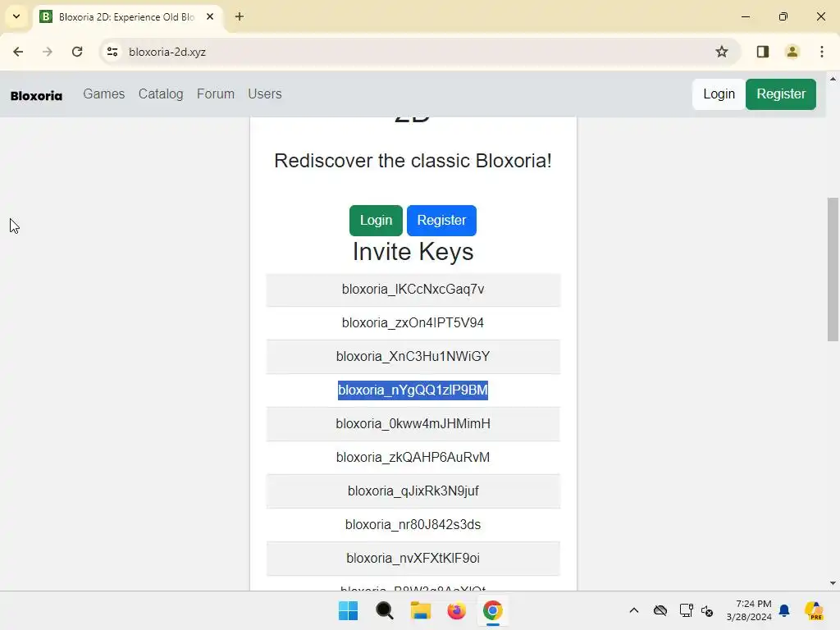Click the cloud sync tray icon
The image size is (840, 630).
[660, 610]
